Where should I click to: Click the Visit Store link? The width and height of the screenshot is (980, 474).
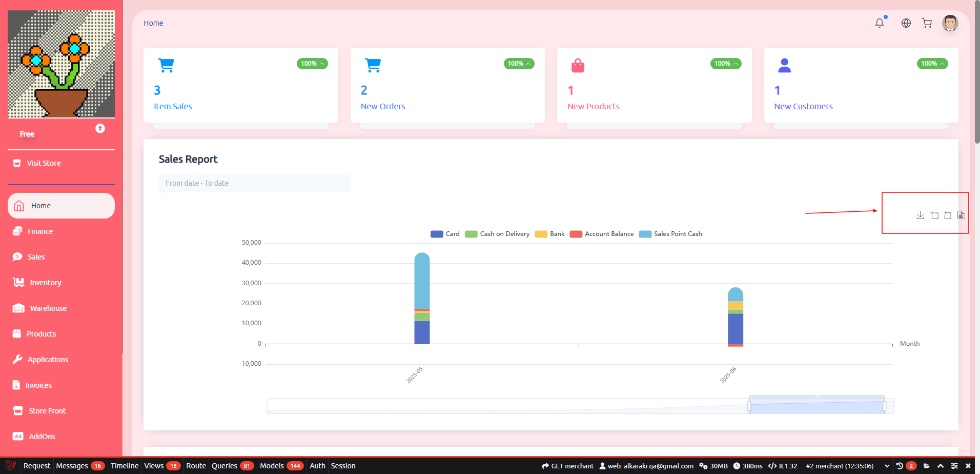click(44, 163)
